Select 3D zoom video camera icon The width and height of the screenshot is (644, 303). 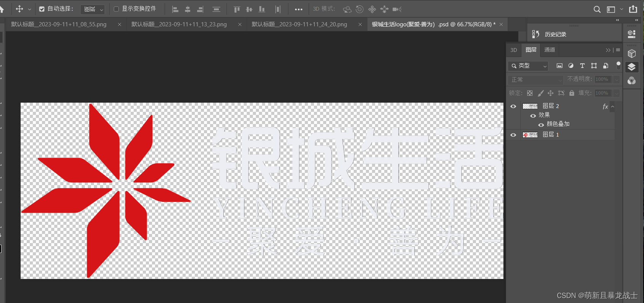[397, 9]
